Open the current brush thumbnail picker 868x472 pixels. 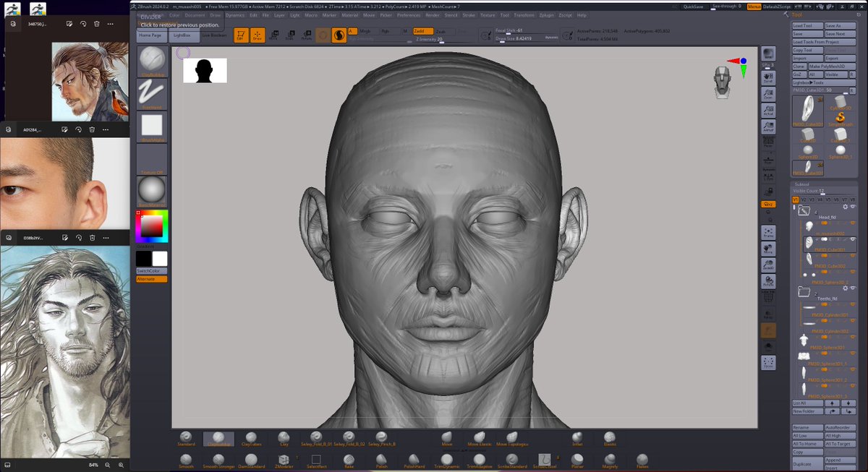tap(152, 61)
